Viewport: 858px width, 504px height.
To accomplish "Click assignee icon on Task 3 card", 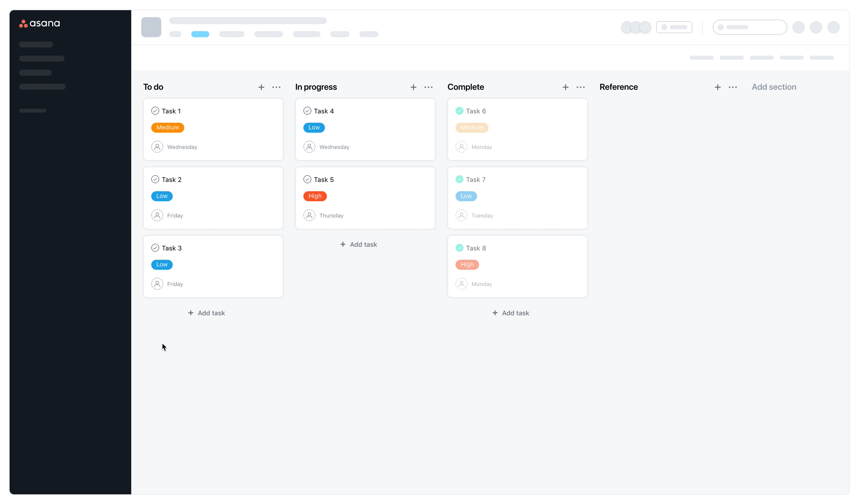I will (157, 284).
